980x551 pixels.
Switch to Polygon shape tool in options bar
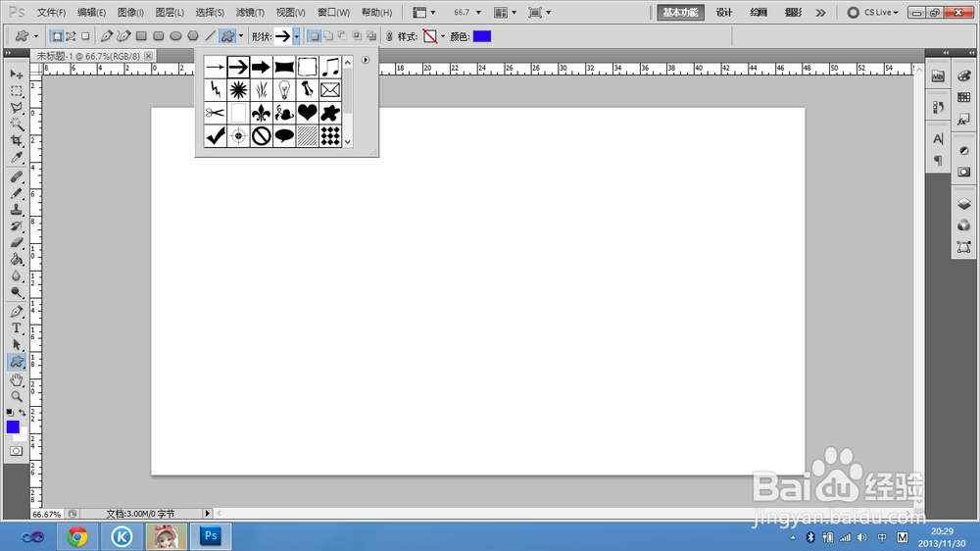[193, 36]
